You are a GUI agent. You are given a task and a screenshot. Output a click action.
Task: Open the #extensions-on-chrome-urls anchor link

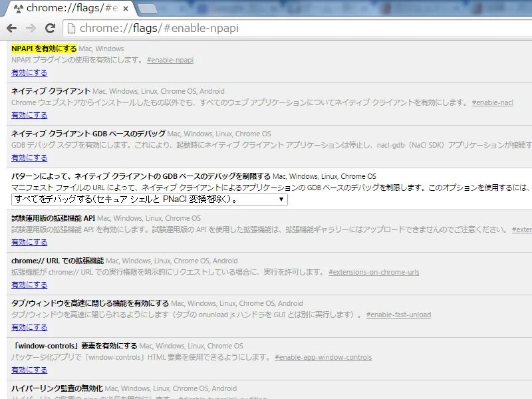tap(374, 272)
